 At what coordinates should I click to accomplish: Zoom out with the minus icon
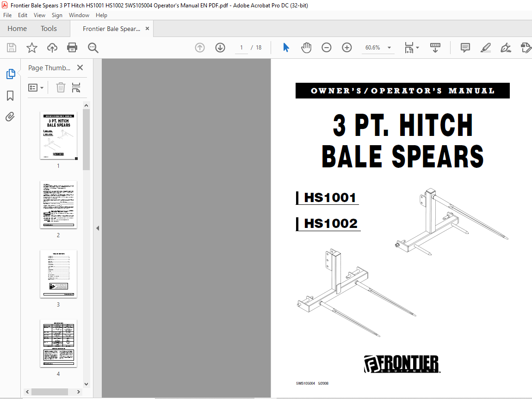(327, 48)
